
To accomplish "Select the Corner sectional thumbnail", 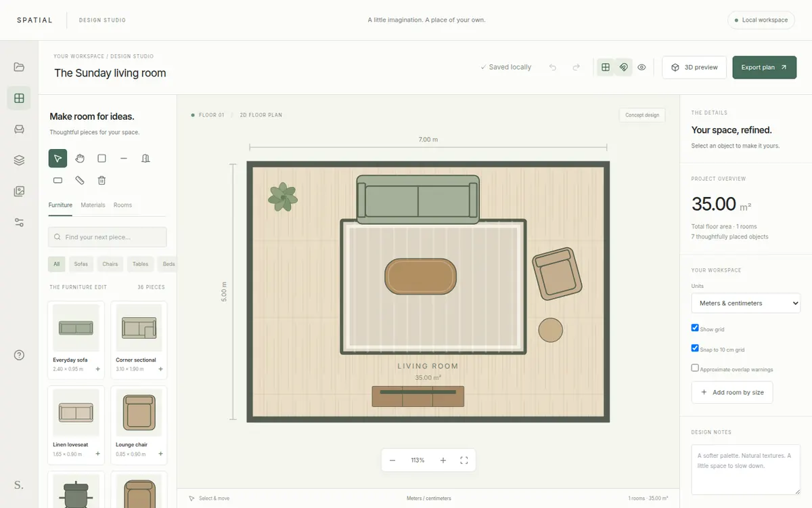I will click(139, 328).
